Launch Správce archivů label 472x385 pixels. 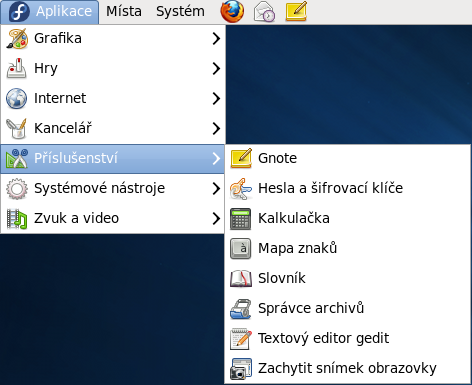pos(311,308)
